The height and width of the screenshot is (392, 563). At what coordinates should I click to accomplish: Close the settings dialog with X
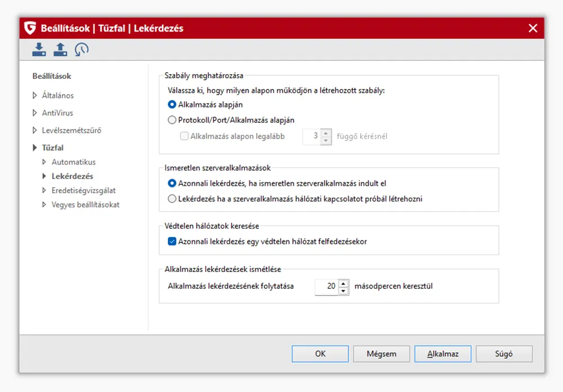tap(533, 28)
